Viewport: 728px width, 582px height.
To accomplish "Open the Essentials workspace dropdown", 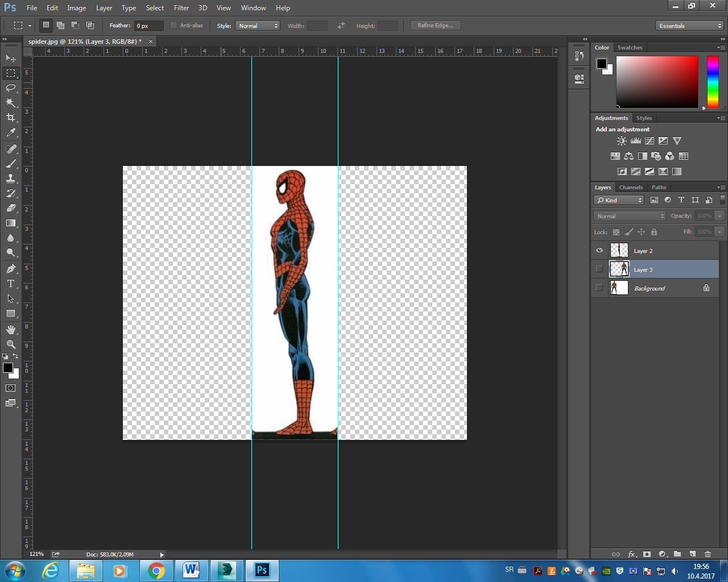I will coord(689,26).
